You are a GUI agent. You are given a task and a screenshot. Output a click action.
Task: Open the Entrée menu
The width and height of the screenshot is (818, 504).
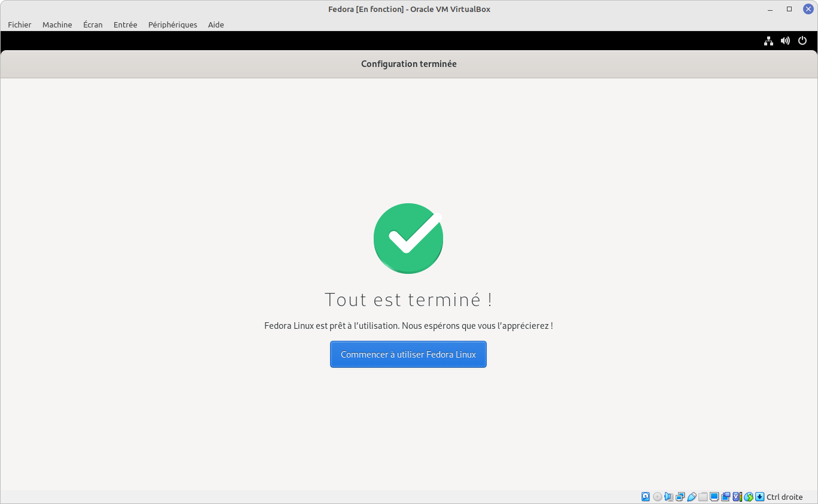click(126, 25)
